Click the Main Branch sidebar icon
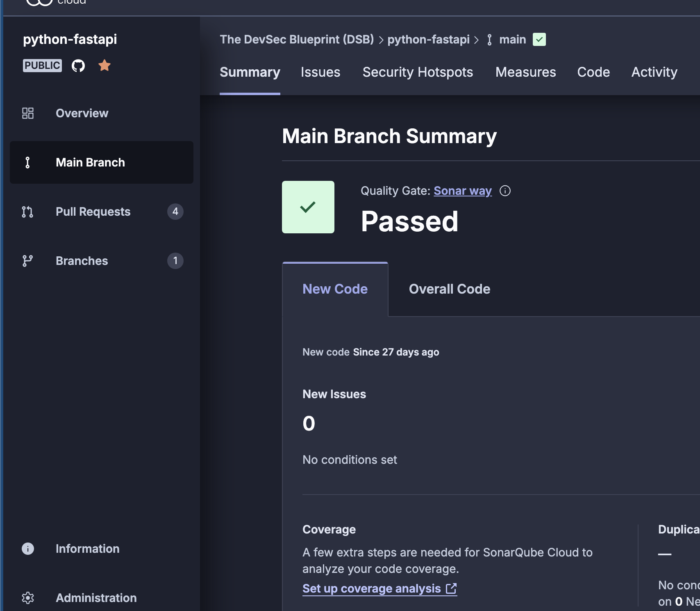Viewport: 700px width, 611px height. point(28,162)
